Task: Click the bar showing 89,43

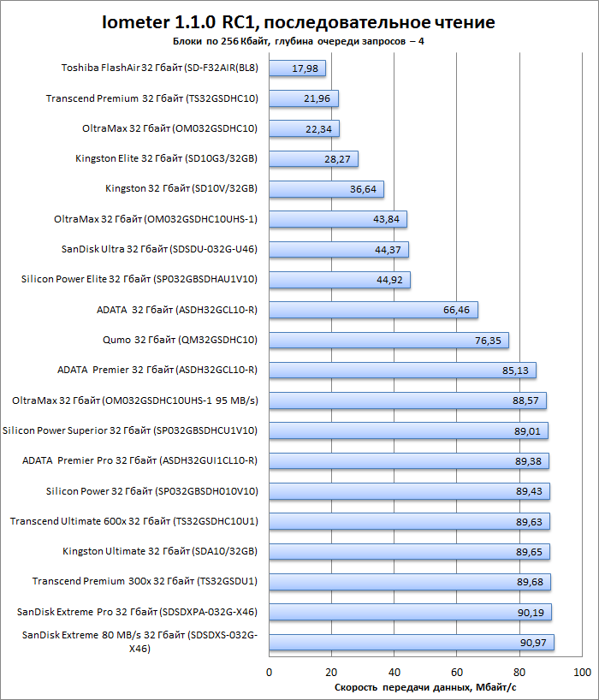Action: [409, 491]
